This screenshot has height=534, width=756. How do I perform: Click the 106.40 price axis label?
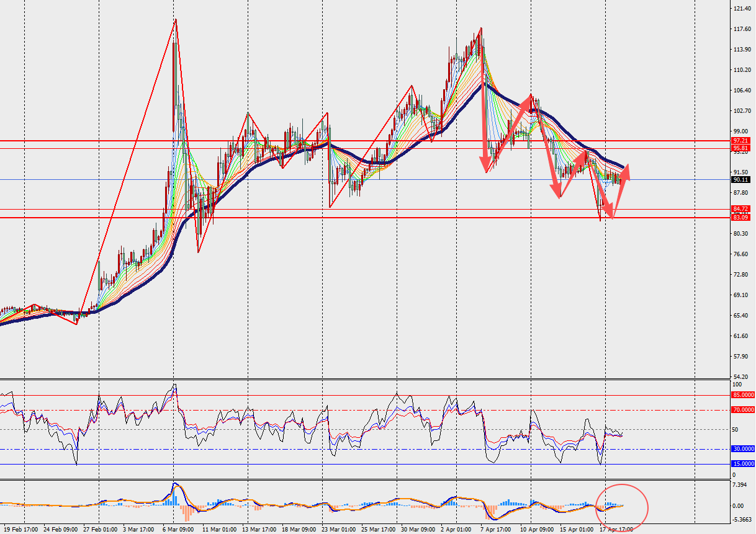pyautogui.click(x=741, y=91)
